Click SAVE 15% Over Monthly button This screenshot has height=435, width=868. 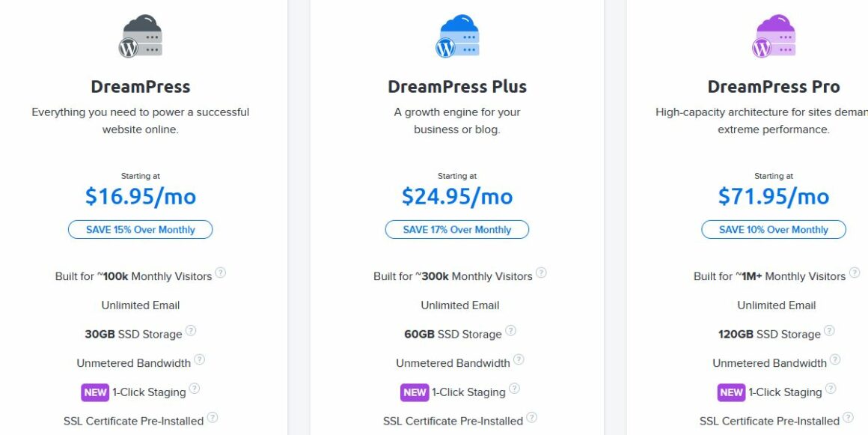pyautogui.click(x=140, y=229)
